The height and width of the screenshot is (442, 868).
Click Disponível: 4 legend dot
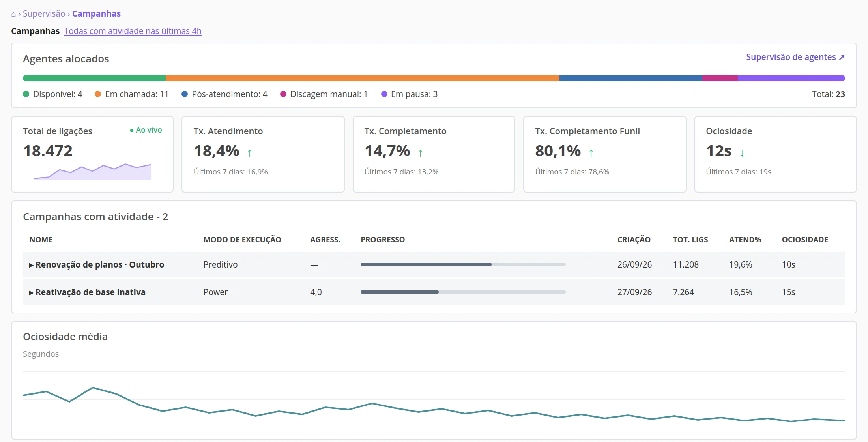pos(26,94)
